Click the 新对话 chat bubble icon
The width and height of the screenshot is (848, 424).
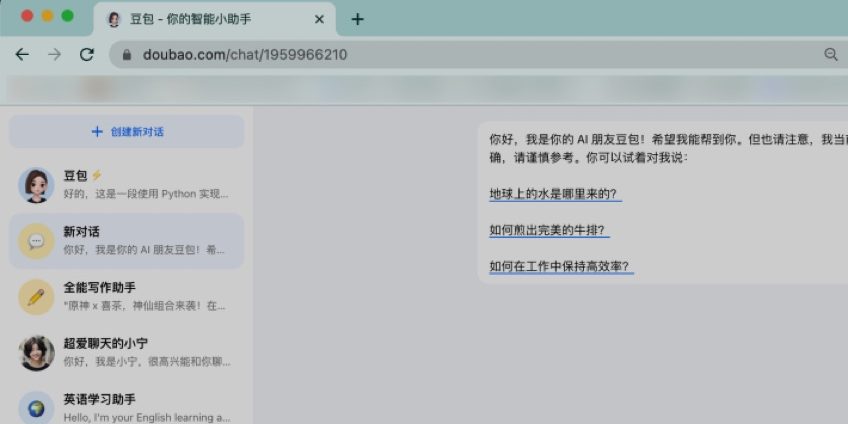tap(36, 241)
